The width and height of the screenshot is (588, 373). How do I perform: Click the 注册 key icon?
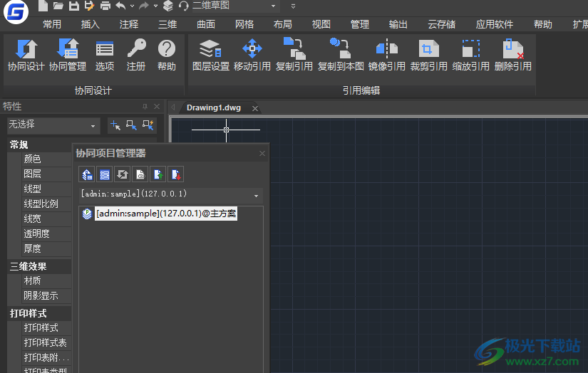point(135,56)
